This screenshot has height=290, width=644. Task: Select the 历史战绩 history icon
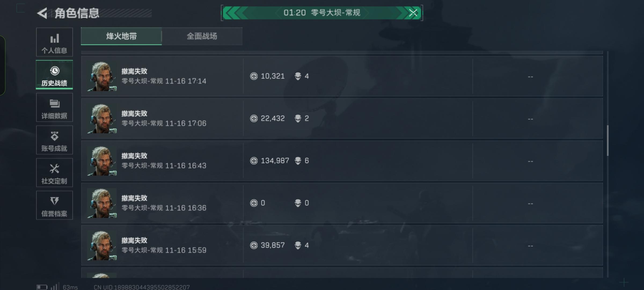pyautogui.click(x=54, y=71)
